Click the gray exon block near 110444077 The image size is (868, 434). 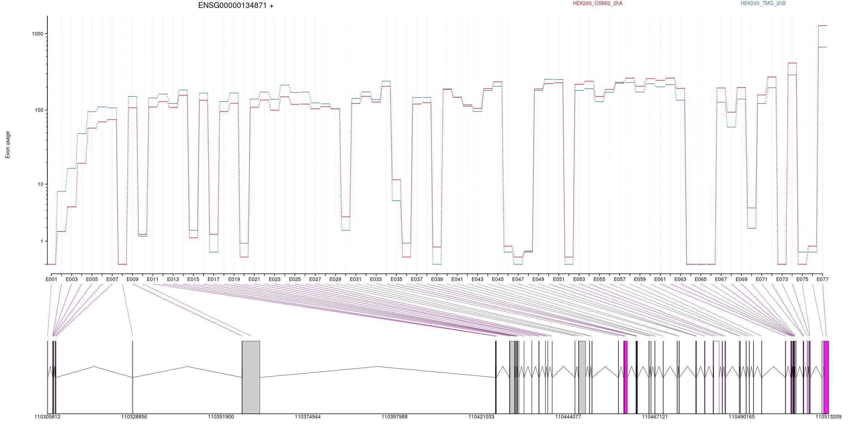[x=582, y=377]
